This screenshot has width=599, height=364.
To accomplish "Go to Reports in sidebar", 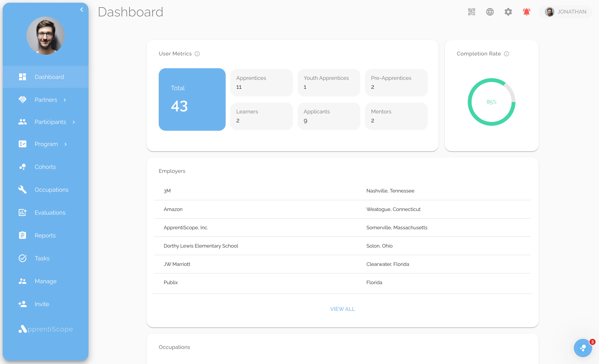I will coord(45,235).
